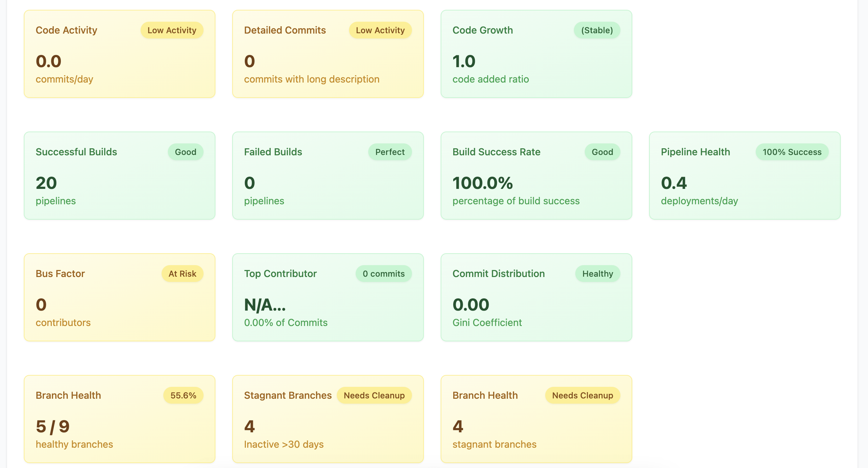Select the Bus Factor contributors value
This screenshot has width=868, height=468.
click(41, 304)
